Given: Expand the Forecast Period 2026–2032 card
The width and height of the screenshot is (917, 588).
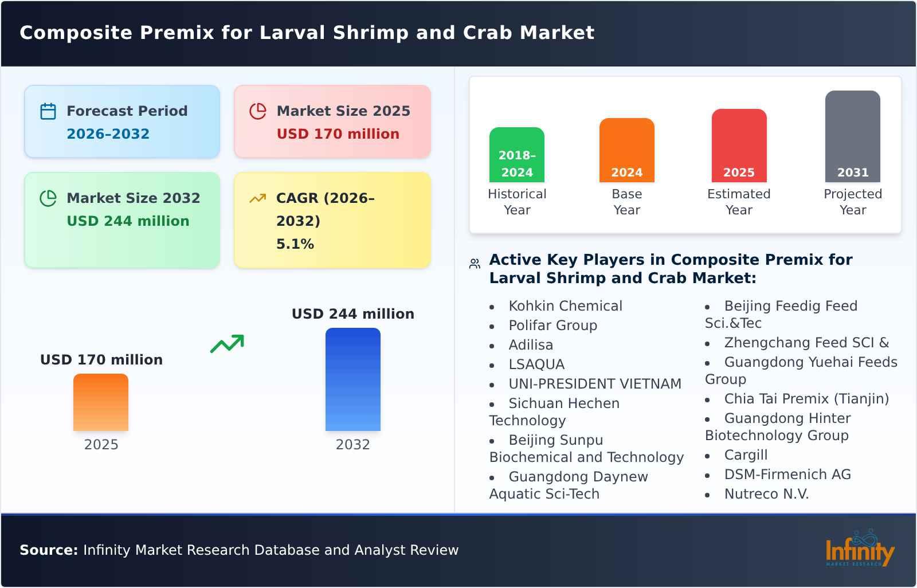Looking at the screenshot, I should pyautogui.click(x=122, y=121).
